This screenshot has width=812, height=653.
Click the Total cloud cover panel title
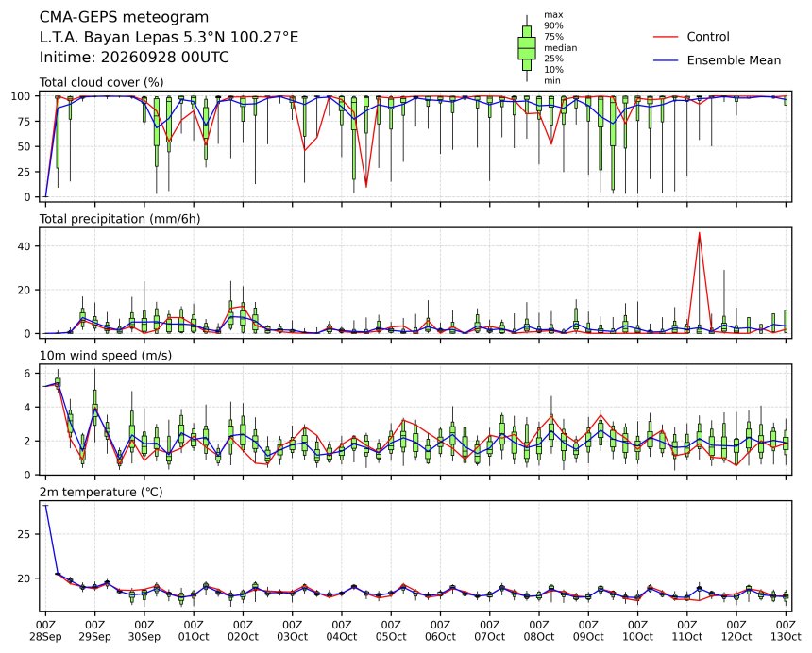(102, 82)
